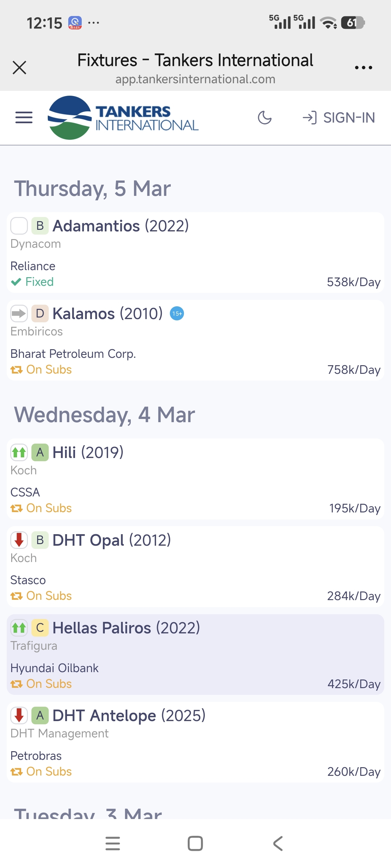Image resolution: width=391 pixels, height=868 pixels.
Task: Tap the empty trend box beside Adamantios
Action: (x=19, y=226)
